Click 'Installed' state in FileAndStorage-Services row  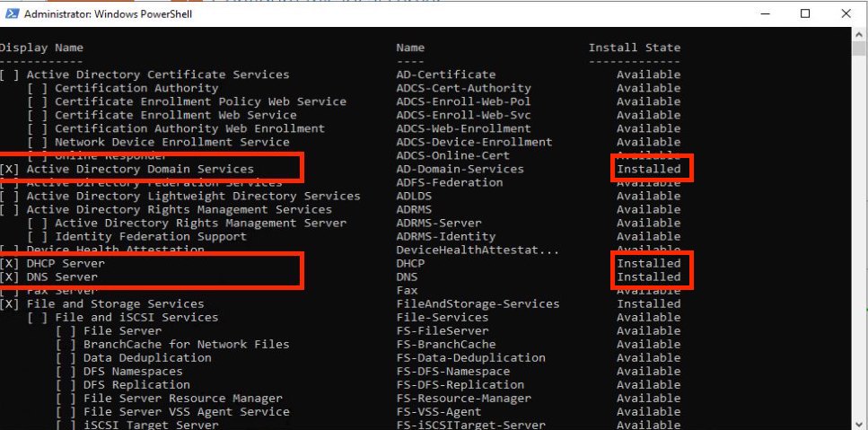coord(649,303)
